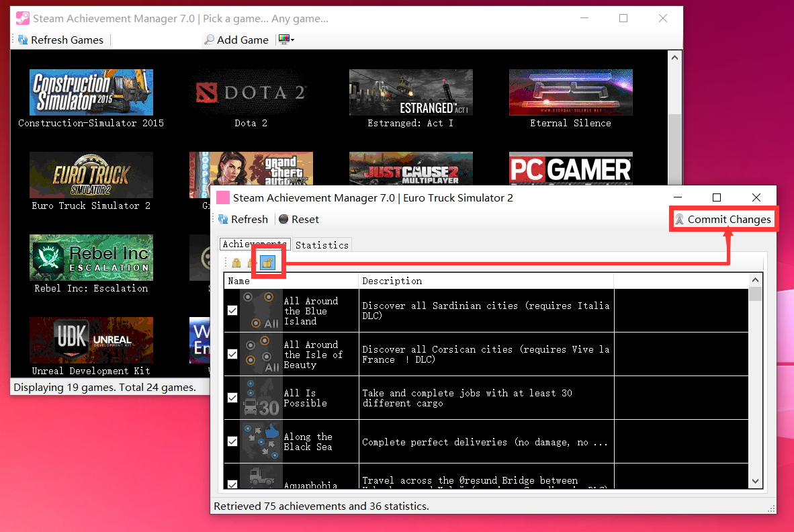The height and width of the screenshot is (532, 794).
Task: Click the game picker scrollbar thumb
Action: pyautogui.click(x=674, y=149)
